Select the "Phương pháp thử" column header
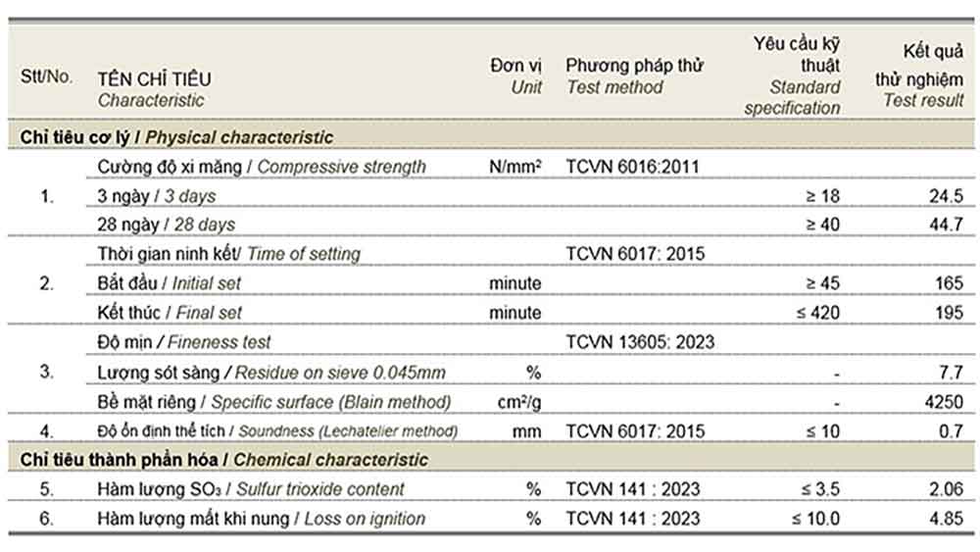980x552 pixels. 634,66
